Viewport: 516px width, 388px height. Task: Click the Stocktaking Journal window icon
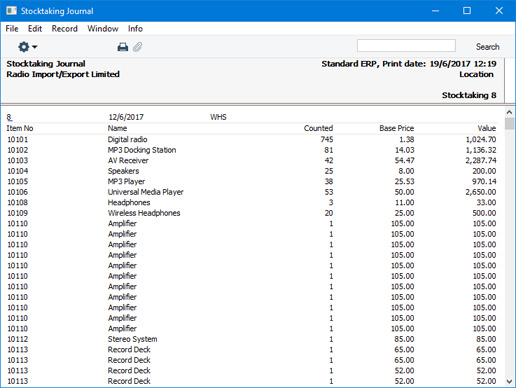click(11, 11)
